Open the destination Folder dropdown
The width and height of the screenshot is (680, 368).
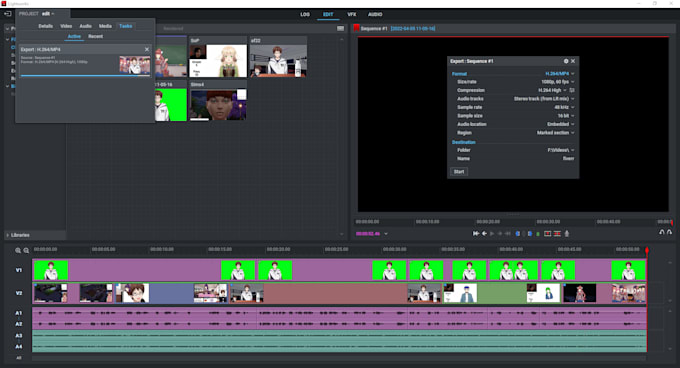561,150
